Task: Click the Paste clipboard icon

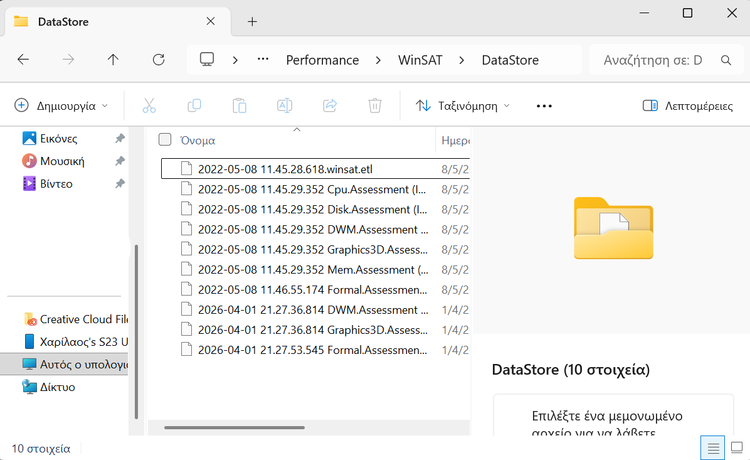Action: [x=239, y=105]
